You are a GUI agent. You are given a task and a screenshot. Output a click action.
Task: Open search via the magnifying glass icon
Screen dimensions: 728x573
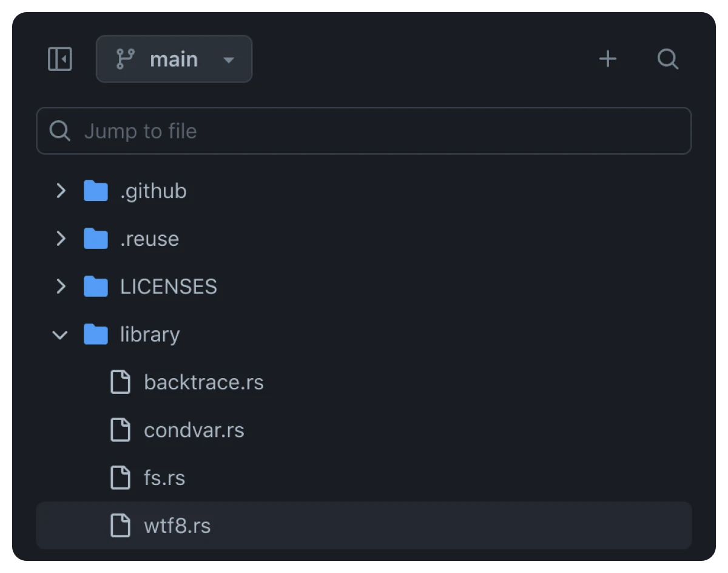tap(668, 59)
